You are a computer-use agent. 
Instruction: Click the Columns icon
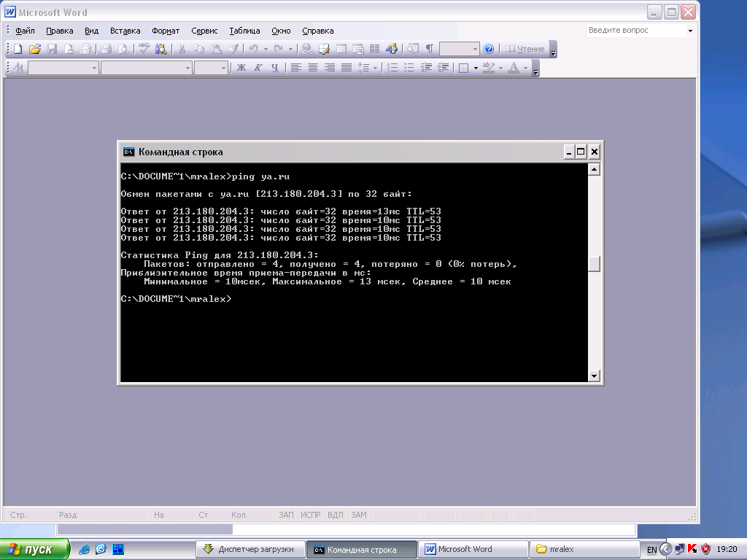click(374, 49)
